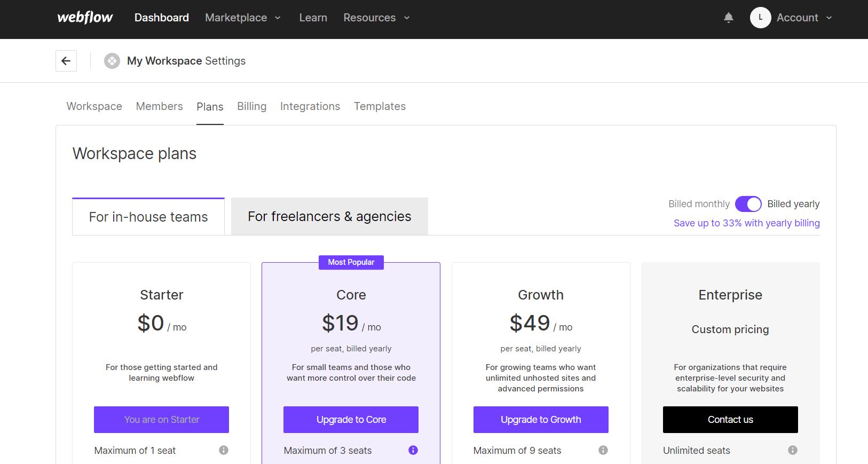
Task: Click the Core plan title
Action: click(x=351, y=295)
